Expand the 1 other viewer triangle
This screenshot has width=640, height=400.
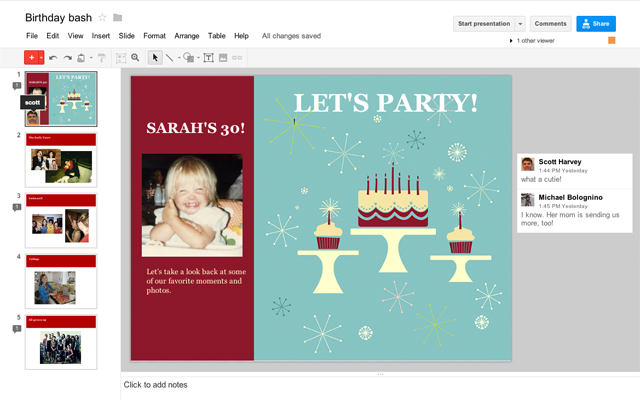pyautogui.click(x=511, y=40)
